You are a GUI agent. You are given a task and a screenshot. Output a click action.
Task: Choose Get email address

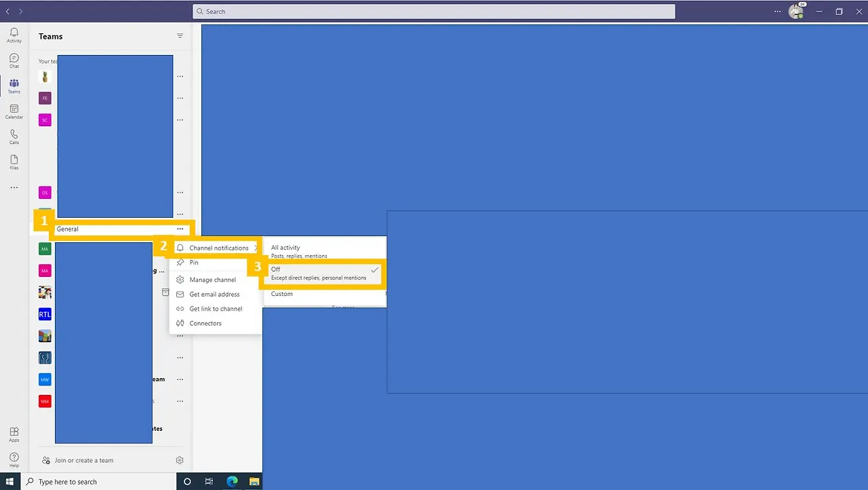coord(216,295)
